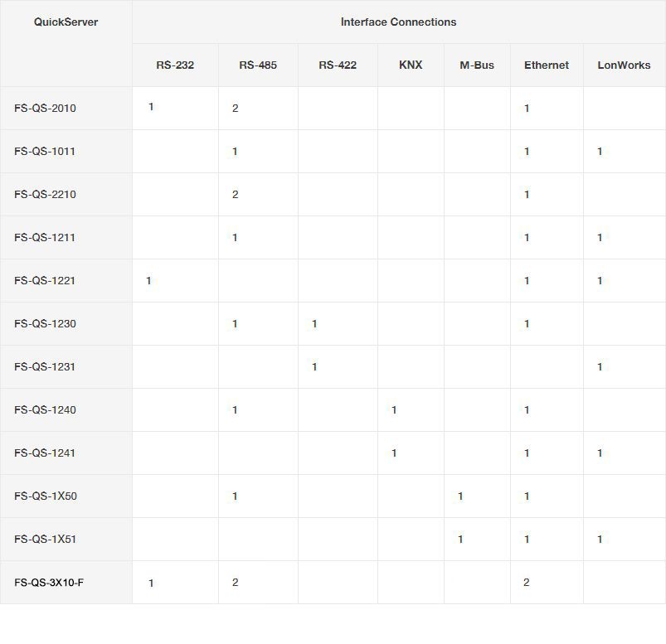Click FS-QS-1221 Ethernet value 1
Viewport: 666px width, 644px height.
[x=527, y=281]
